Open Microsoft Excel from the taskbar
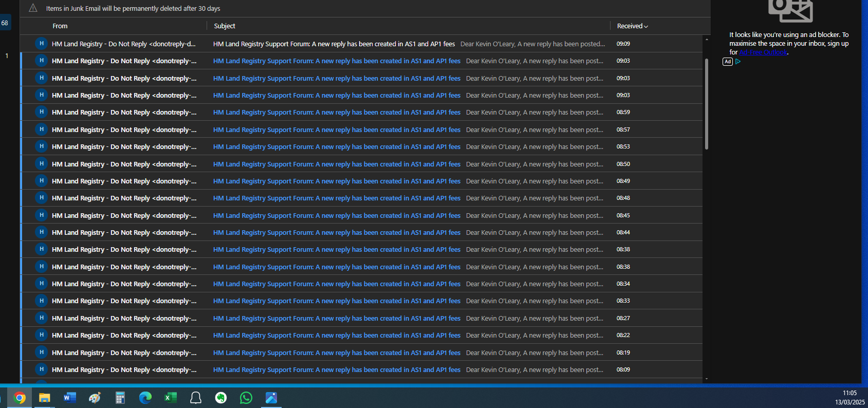 170,398
